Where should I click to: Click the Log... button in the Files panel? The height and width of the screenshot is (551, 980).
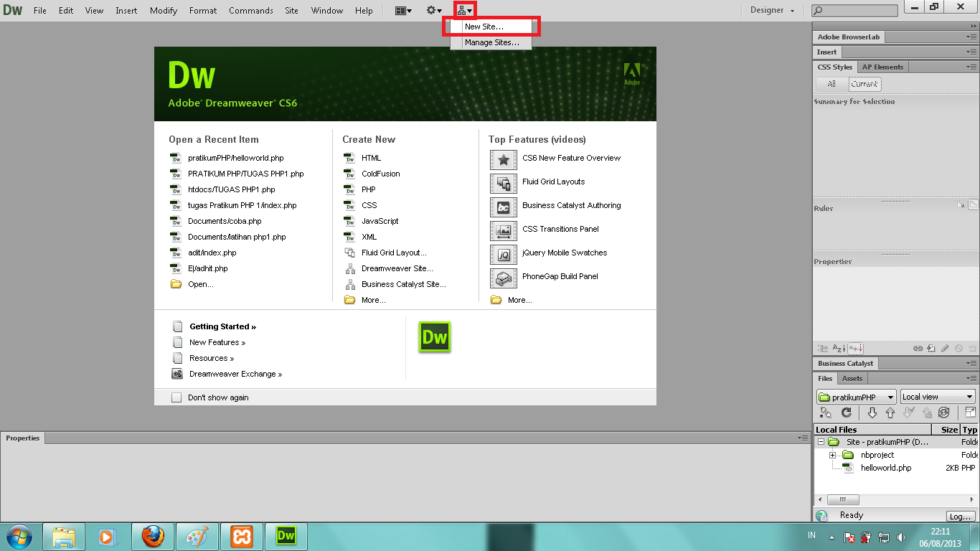(959, 516)
